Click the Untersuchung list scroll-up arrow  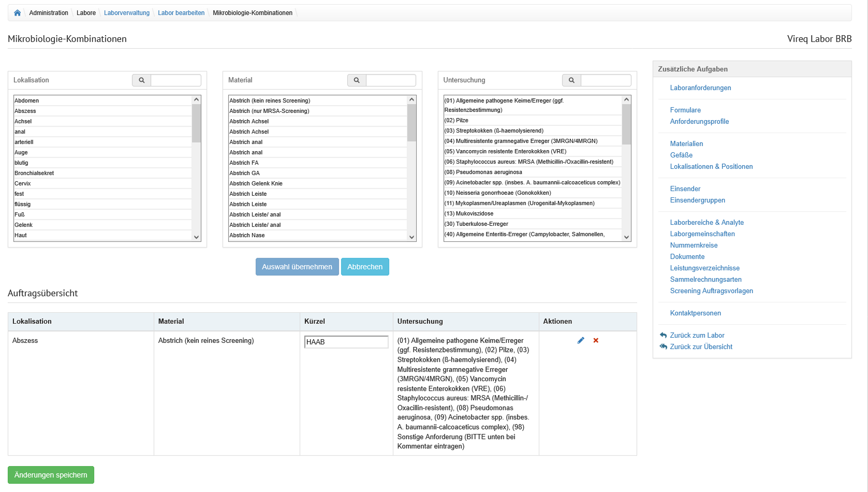(x=626, y=99)
